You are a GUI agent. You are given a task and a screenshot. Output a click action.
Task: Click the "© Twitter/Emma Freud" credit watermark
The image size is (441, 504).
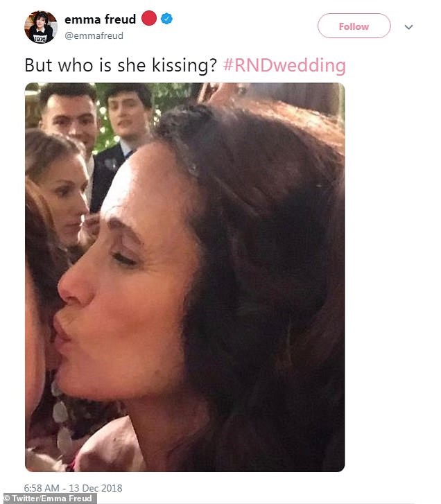tap(49, 498)
